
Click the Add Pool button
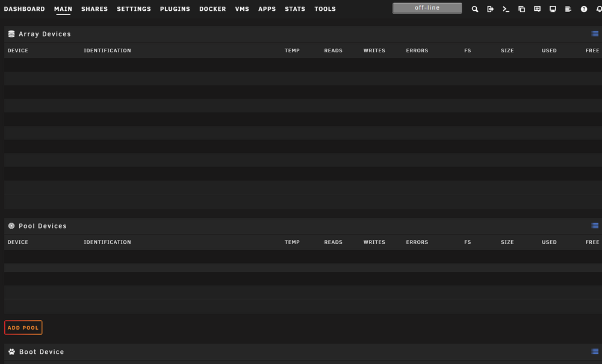[23, 327]
